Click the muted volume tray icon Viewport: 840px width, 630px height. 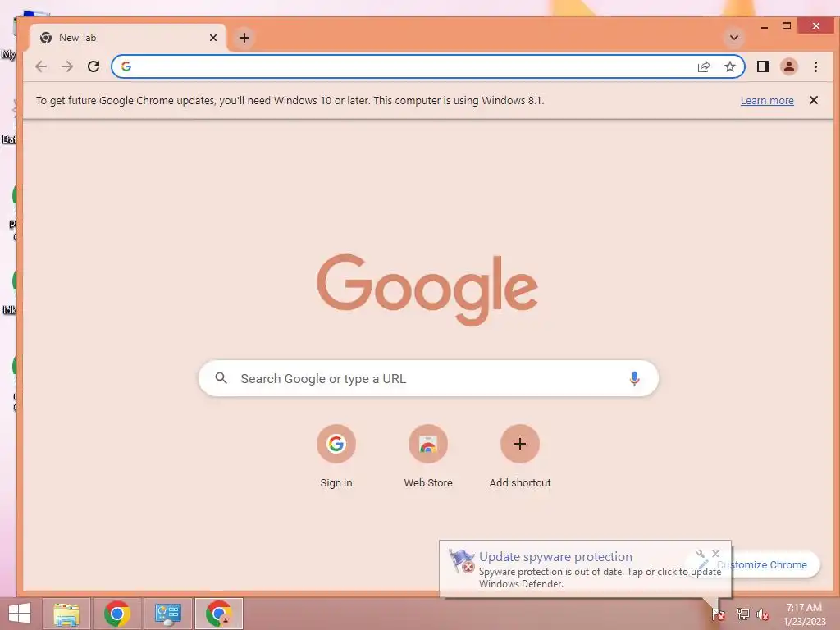tap(763, 614)
